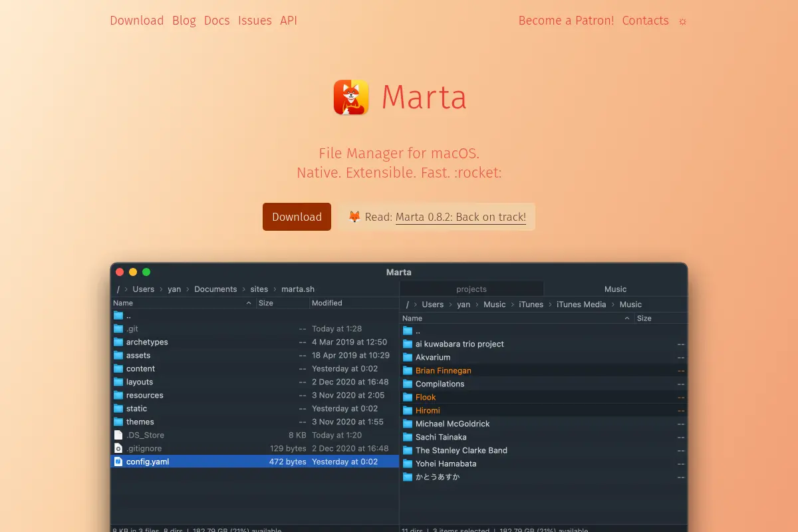This screenshot has width=798, height=532.
Task: Click the archetypes folder icon
Action: point(118,342)
